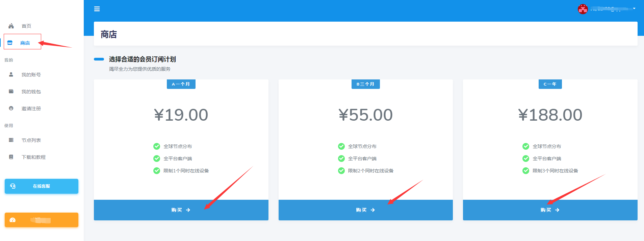Viewport: 644px width, 241px height.
Task: Buy the ¥55.00 three-month plan
Action: click(x=365, y=210)
